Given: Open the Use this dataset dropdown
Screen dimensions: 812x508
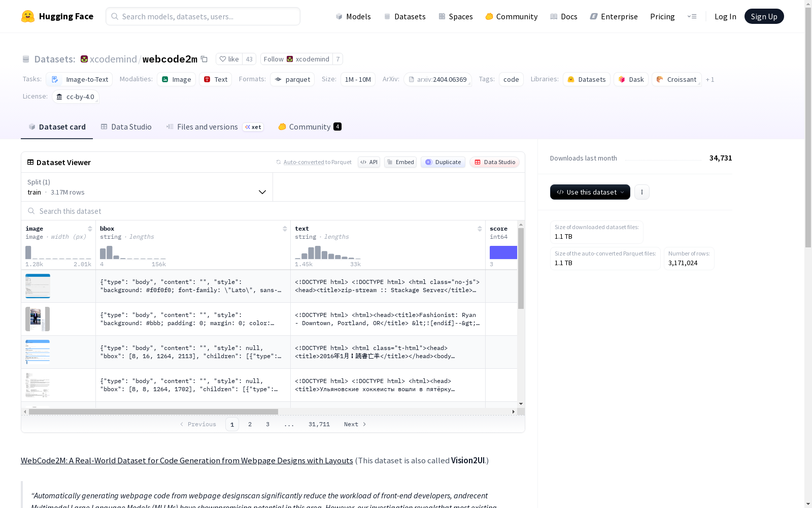Looking at the screenshot, I should (590, 192).
